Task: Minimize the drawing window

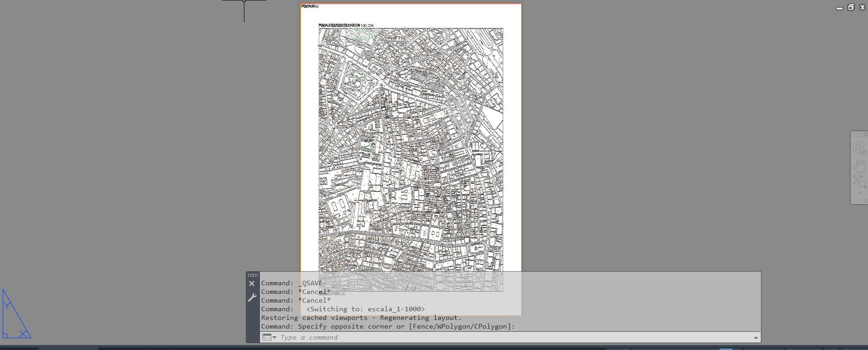Action: [x=840, y=8]
